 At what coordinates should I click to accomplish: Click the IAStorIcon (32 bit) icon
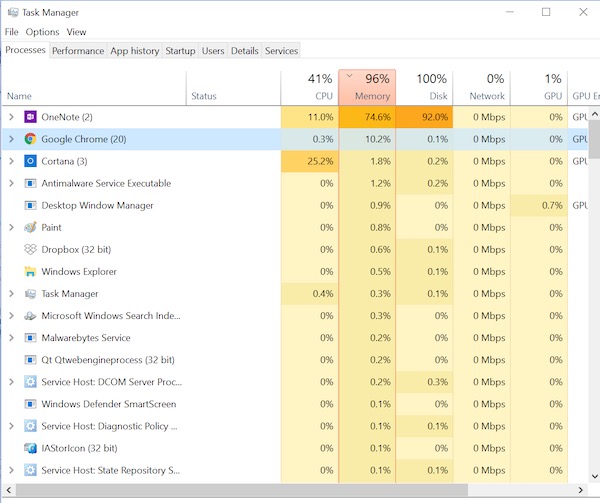point(30,448)
